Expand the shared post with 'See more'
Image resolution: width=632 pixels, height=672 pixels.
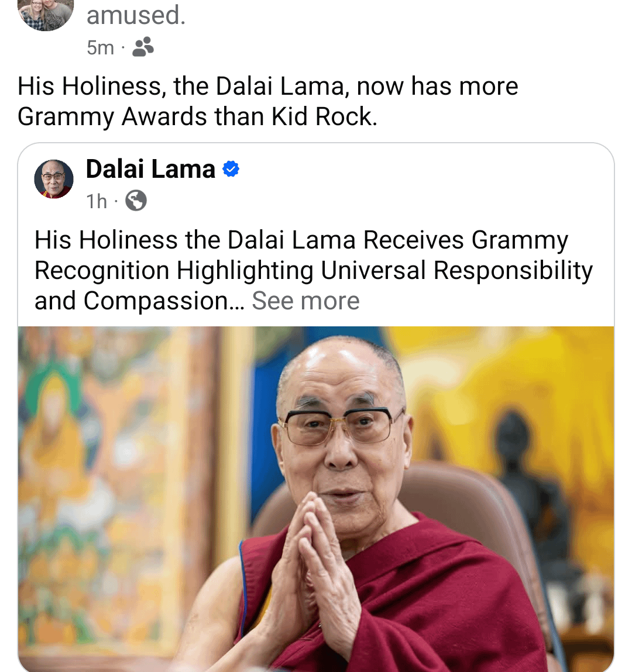pyautogui.click(x=305, y=301)
